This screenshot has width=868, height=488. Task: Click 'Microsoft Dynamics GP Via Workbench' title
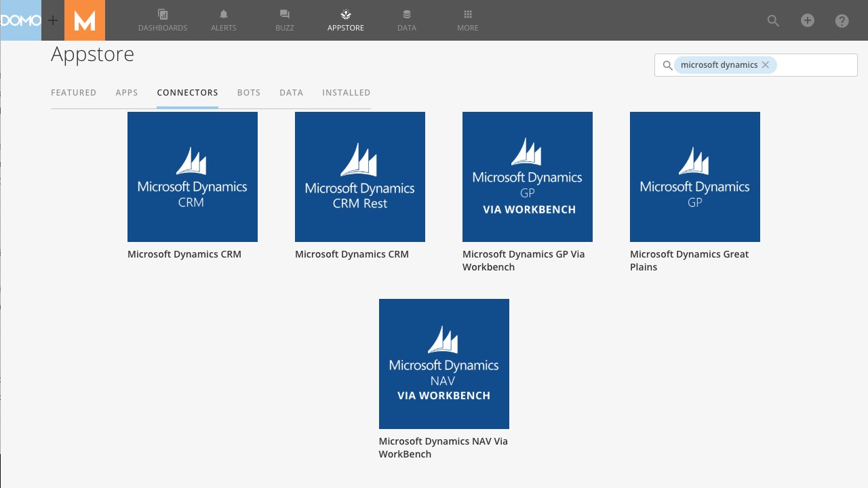(524, 260)
